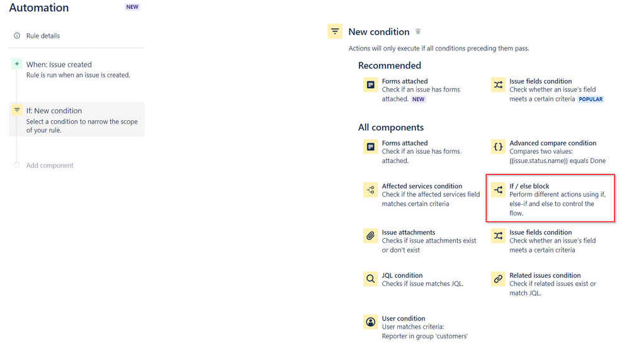Click the POPULAR badge on Issue fields condition
629x364 pixels.
pos(591,99)
